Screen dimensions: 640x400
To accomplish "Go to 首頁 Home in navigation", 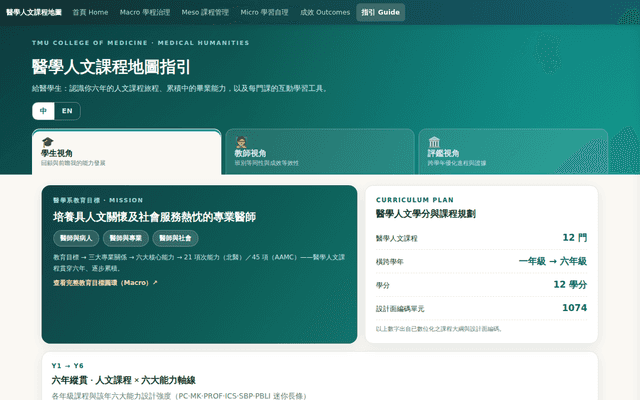I will [x=90, y=12].
